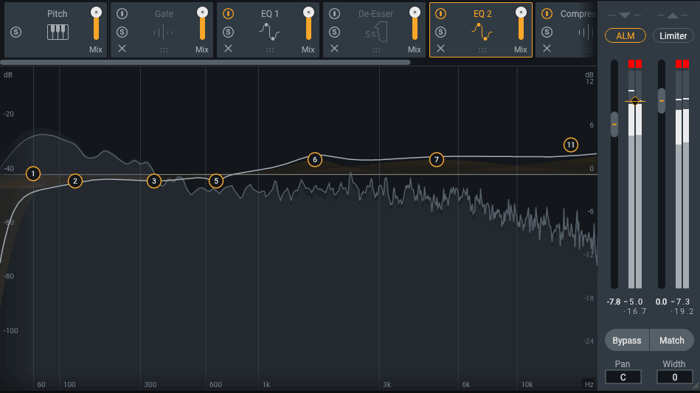This screenshot has height=393, width=700.
Task: Select the Gate module waveform icon
Action: (x=163, y=32)
